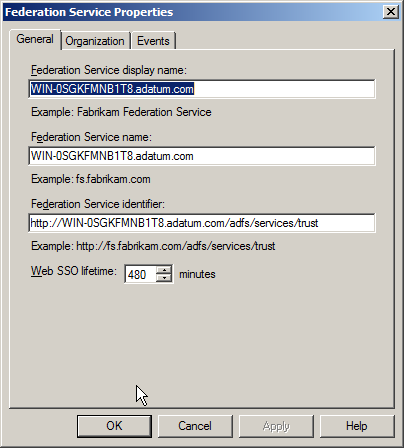Click the Web SSO lifetime value box

(140, 274)
